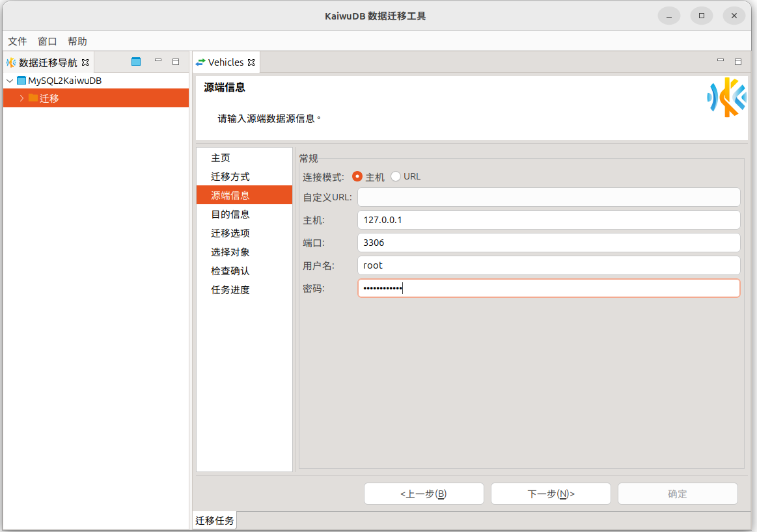The width and height of the screenshot is (757, 532).
Task: Click the blue window icon in navigation toolbar
Action: point(136,62)
